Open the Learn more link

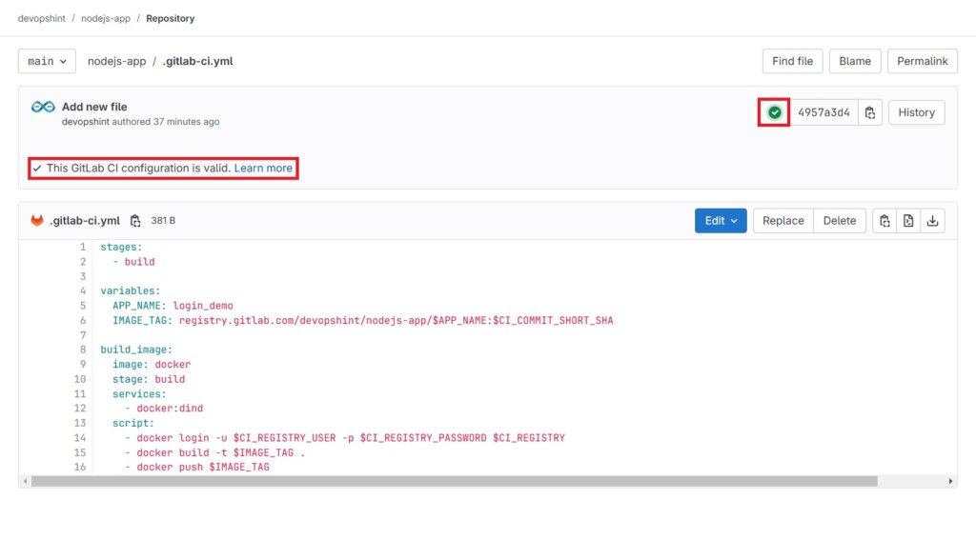263,168
